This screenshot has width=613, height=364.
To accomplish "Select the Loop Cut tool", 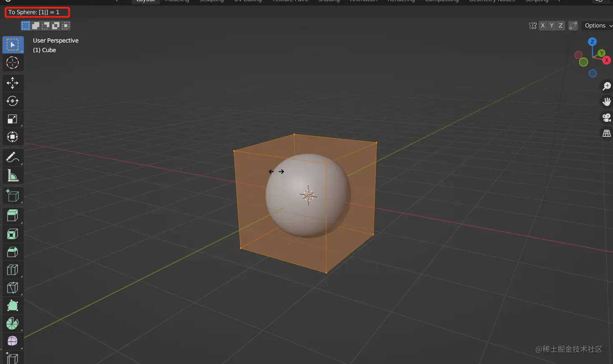I will (13, 270).
